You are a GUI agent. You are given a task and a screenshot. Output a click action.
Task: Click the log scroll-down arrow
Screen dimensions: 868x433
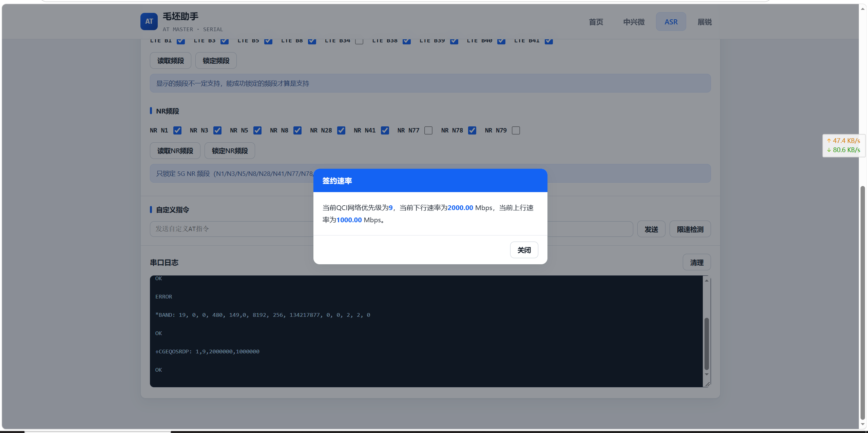[707, 374]
